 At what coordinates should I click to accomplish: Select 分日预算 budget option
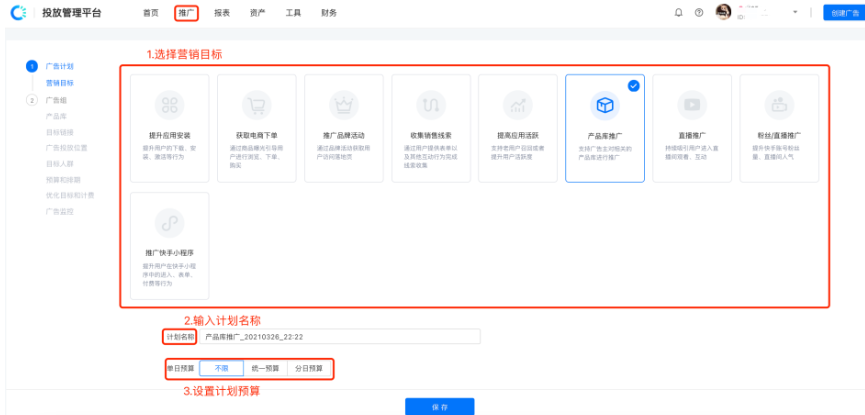point(309,368)
